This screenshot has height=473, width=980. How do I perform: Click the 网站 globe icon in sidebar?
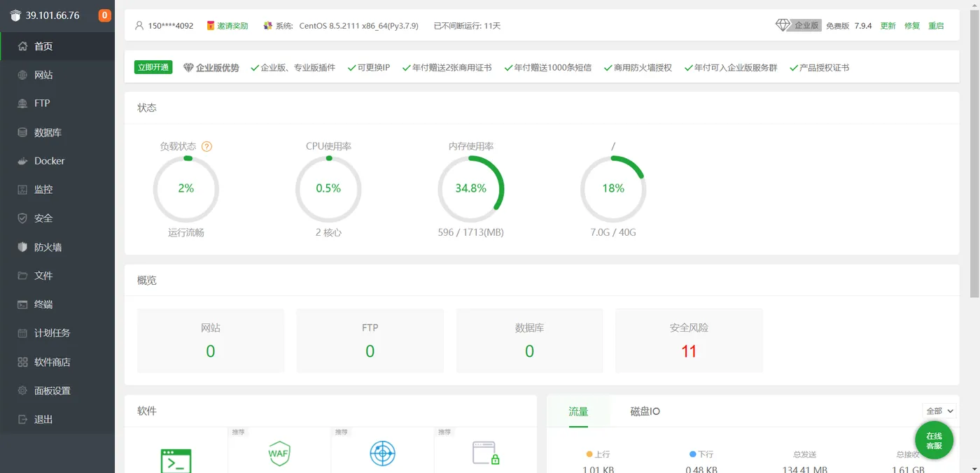point(22,75)
